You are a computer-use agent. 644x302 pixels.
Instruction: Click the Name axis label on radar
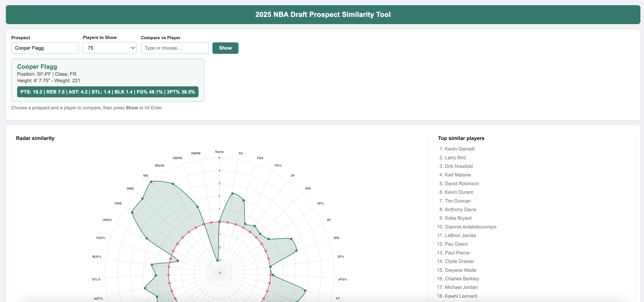[x=219, y=152]
